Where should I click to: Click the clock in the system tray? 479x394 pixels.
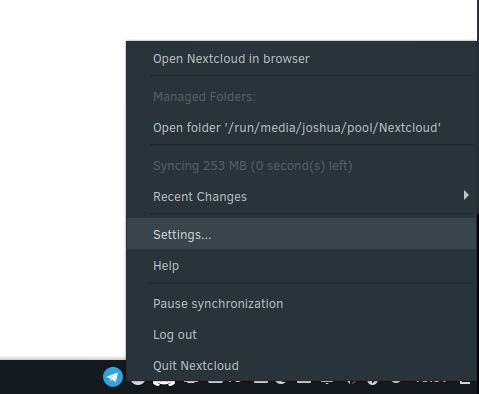(430, 382)
